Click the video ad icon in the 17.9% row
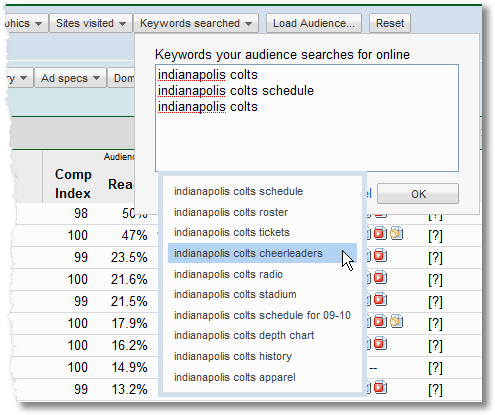The height and width of the screenshot is (415, 495). pos(380,322)
